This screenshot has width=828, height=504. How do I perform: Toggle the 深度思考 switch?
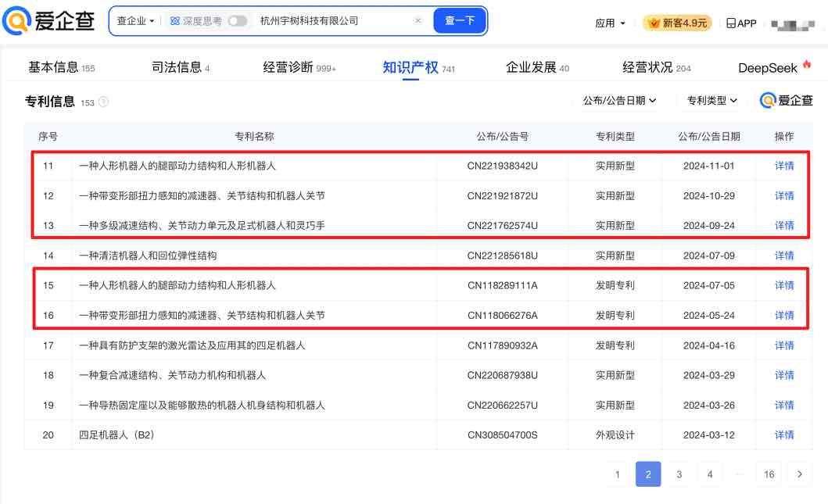click(x=237, y=21)
